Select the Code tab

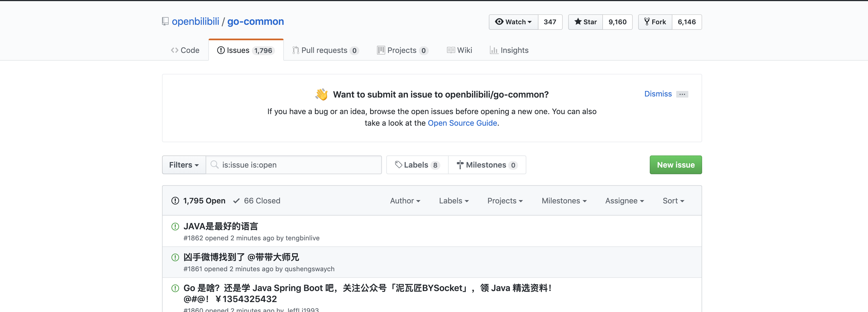(185, 50)
